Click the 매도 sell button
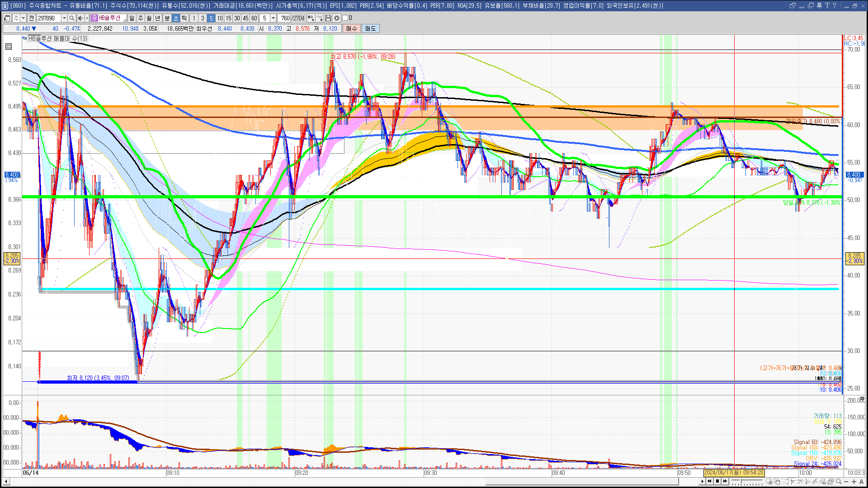Viewport: 868px width, 488px height. 371,28
